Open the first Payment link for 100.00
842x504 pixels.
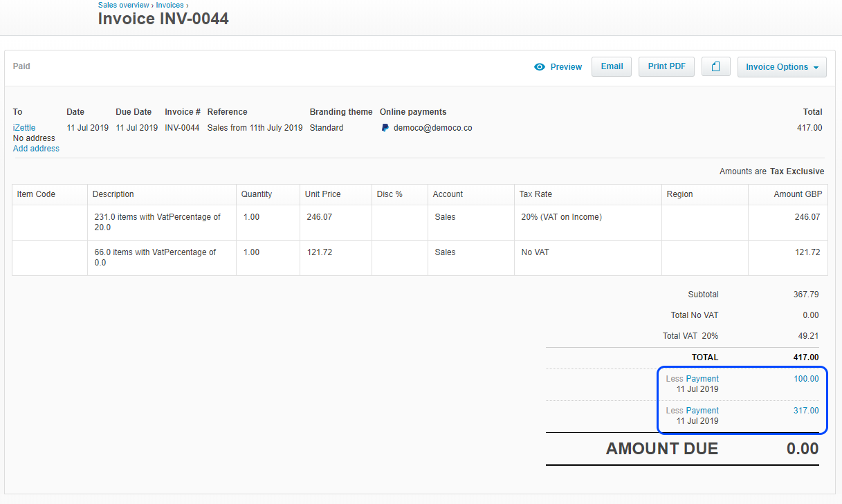pyautogui.click(x=702, y=379)
